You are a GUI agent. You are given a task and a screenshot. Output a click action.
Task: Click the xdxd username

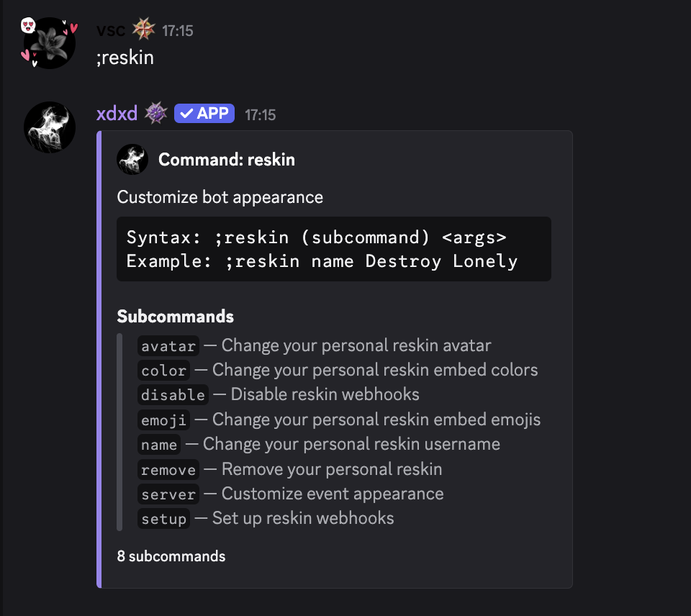117,114
